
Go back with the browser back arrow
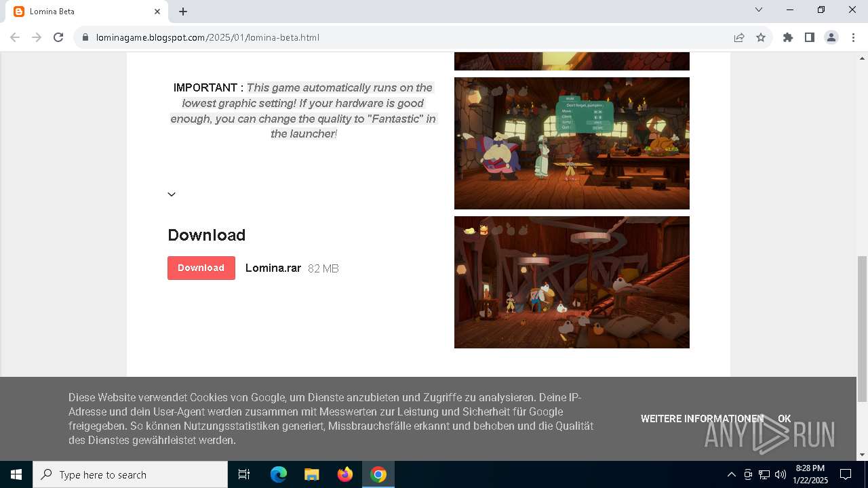pos(15,37)
